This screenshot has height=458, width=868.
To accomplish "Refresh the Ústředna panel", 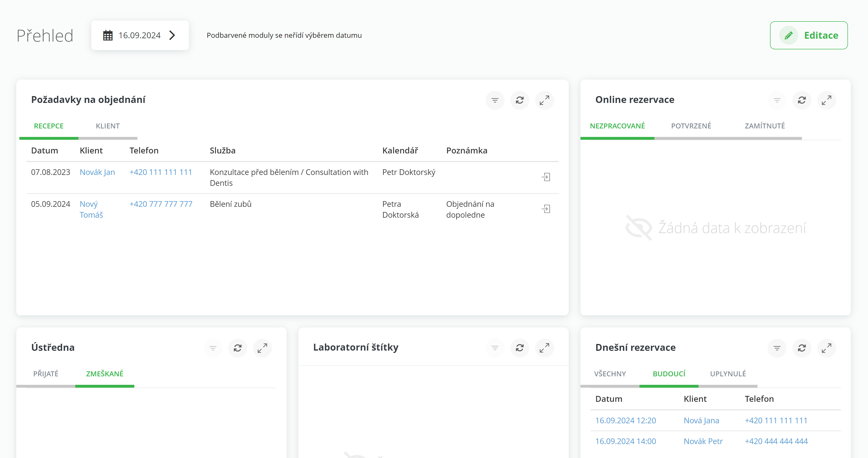I will [237, 348].
